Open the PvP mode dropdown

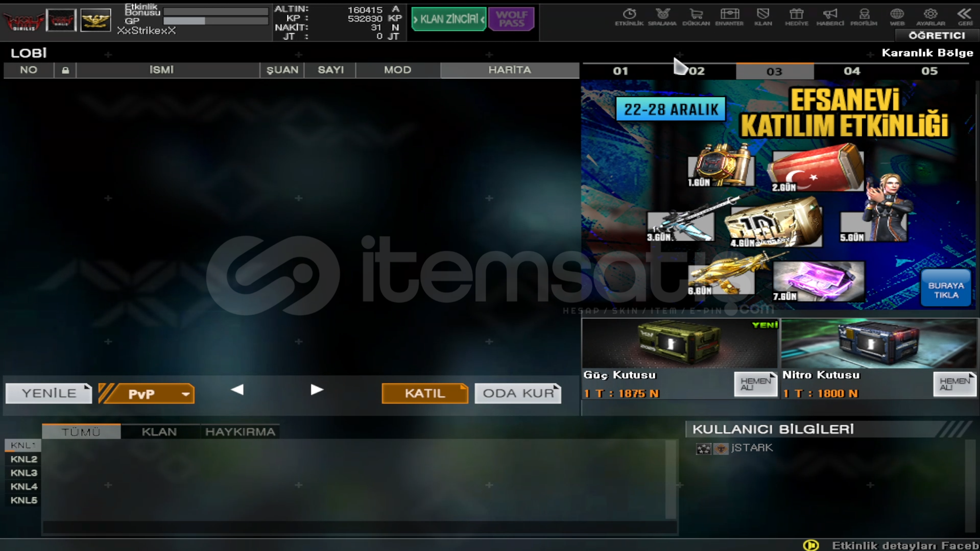(146, 394)
